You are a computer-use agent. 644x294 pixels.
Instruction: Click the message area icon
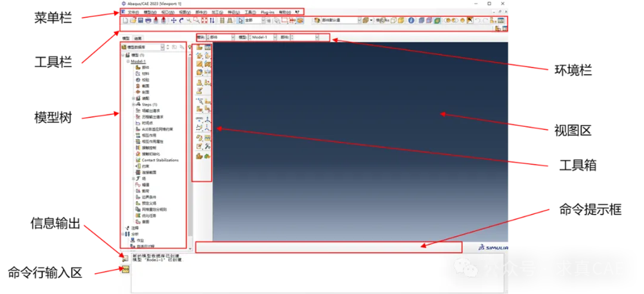(x=125, y=259)
